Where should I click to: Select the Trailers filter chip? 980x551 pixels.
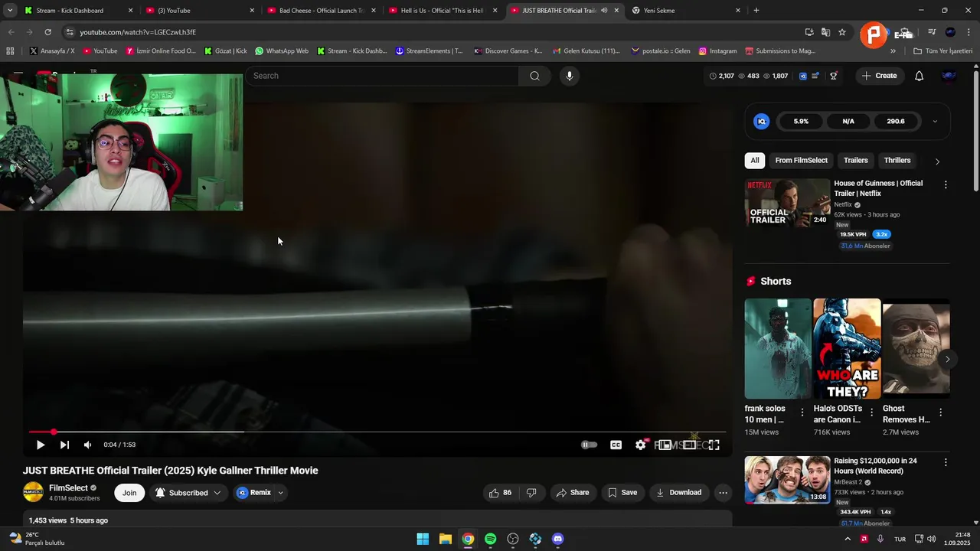pos(855,161)
